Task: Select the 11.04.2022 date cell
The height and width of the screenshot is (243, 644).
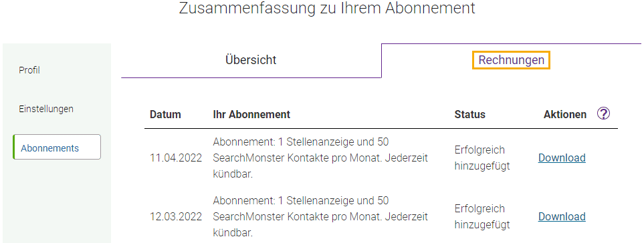Action: [x=176, y=158]
